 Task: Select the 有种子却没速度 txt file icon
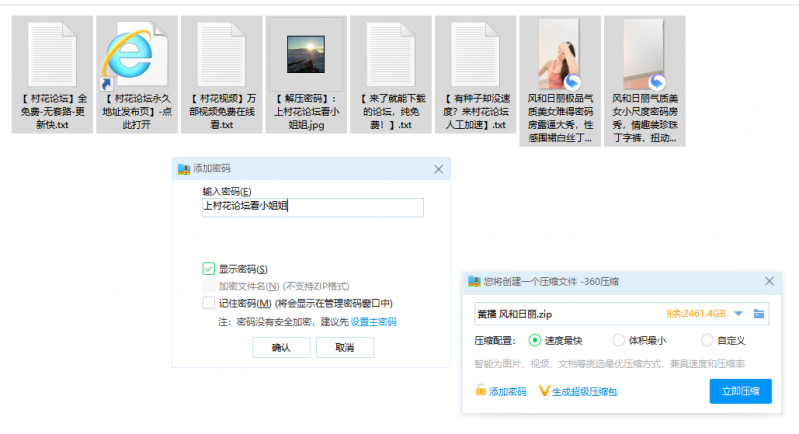click(x=474, y=54)
